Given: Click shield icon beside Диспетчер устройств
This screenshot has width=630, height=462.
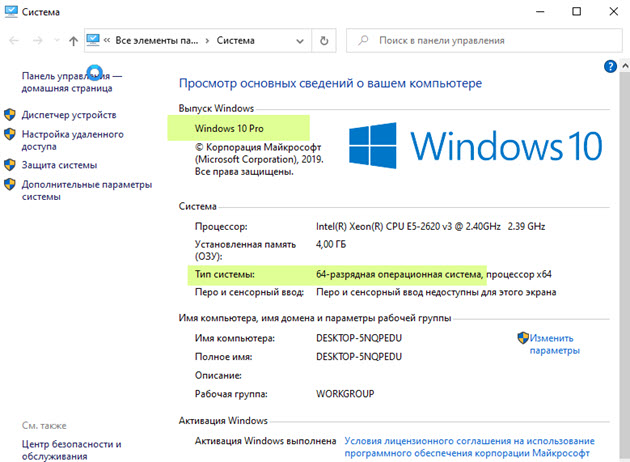Looking at the screenshot, I should click(10, 114).
